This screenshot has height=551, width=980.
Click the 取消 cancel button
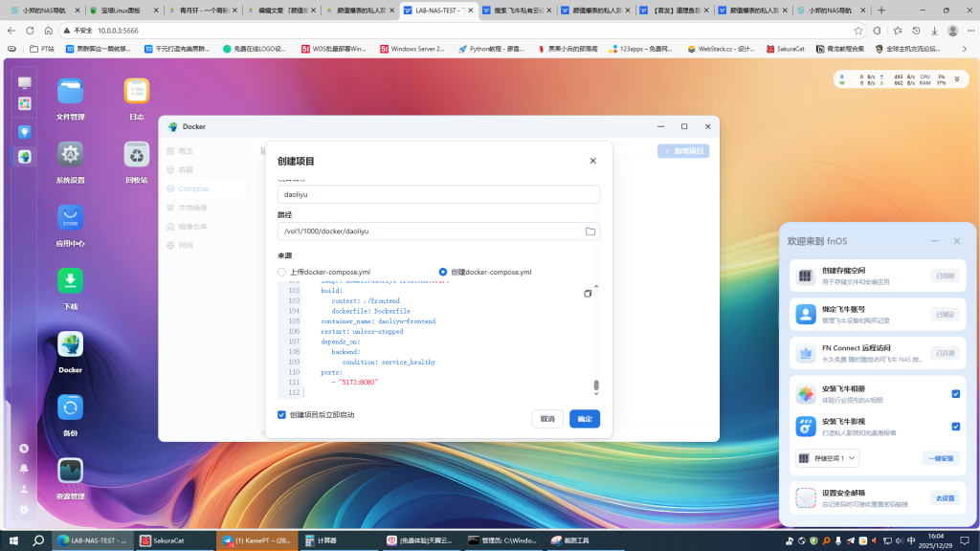(x=546, y=419)
